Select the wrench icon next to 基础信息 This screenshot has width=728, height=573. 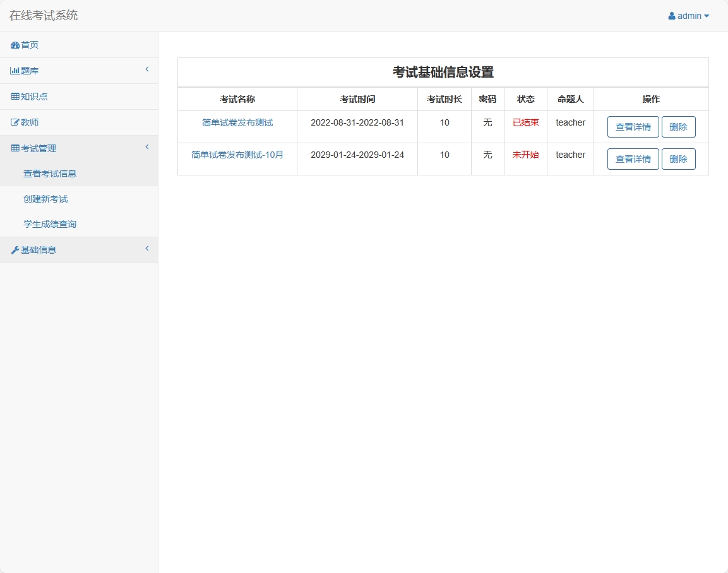click(14, 250)
